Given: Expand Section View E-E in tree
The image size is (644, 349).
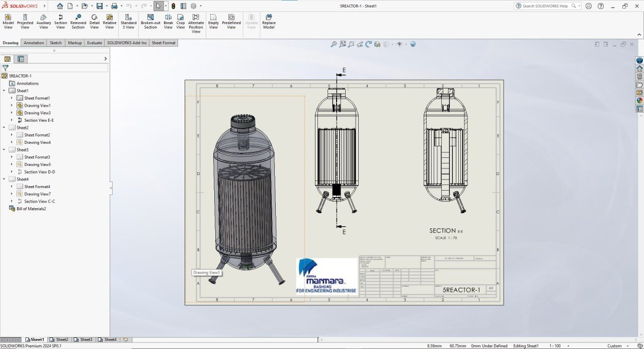Looking at the screenshot, I should tap(12, 120).
